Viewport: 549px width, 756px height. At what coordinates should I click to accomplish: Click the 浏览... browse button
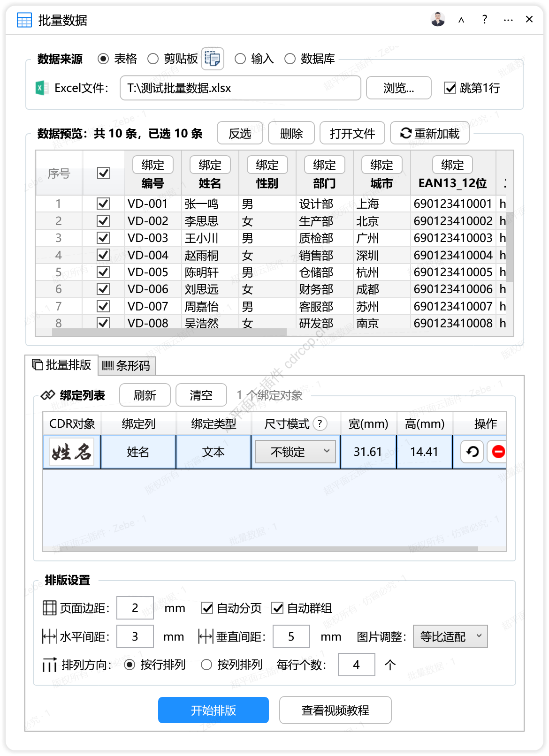click(399, 88)
